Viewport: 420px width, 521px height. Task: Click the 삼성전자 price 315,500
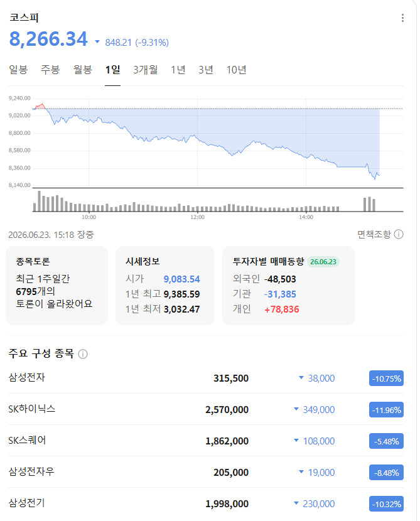(231, 379)
